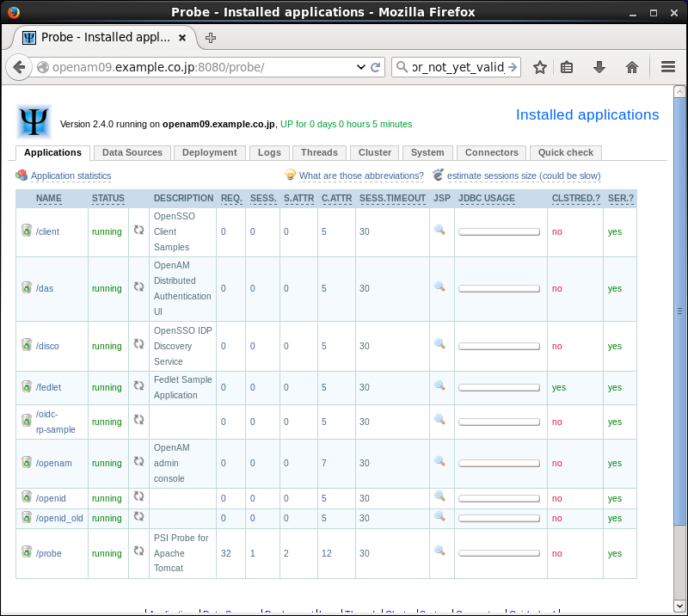
Task: Sort table by the NAME column header
Action: 49,199
